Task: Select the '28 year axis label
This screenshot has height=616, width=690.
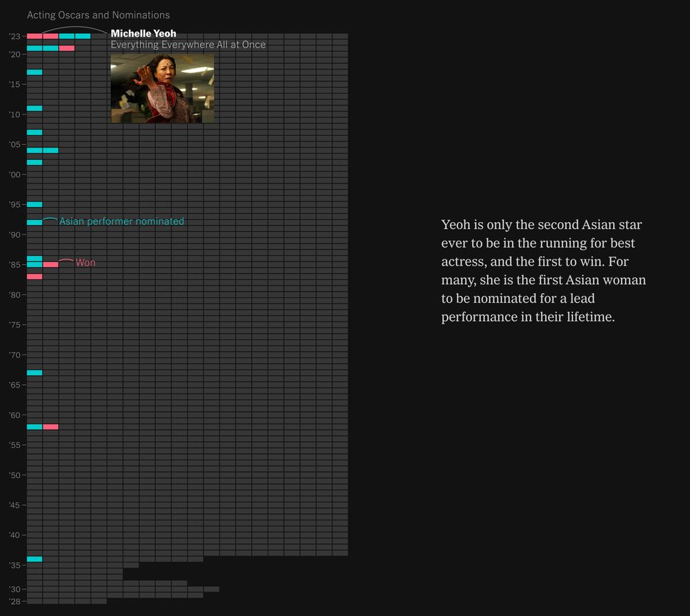Action: (14, 602)
